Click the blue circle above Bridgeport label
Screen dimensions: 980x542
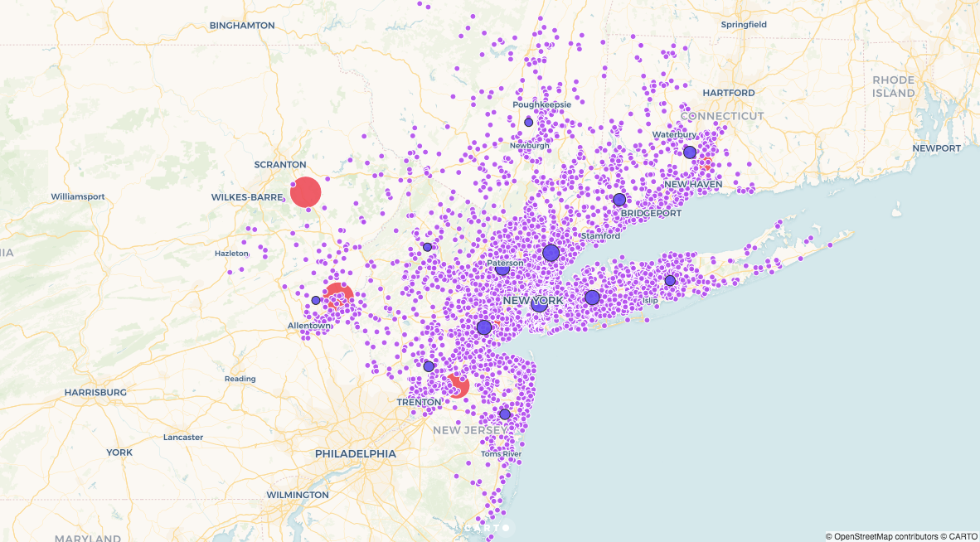[619, 200]
